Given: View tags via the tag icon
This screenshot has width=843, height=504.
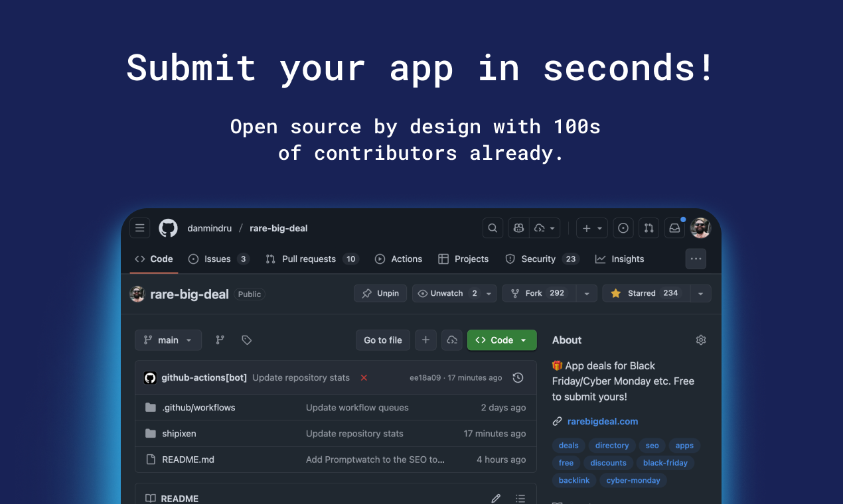Looking at the screenshot, I should coord(246,340).
